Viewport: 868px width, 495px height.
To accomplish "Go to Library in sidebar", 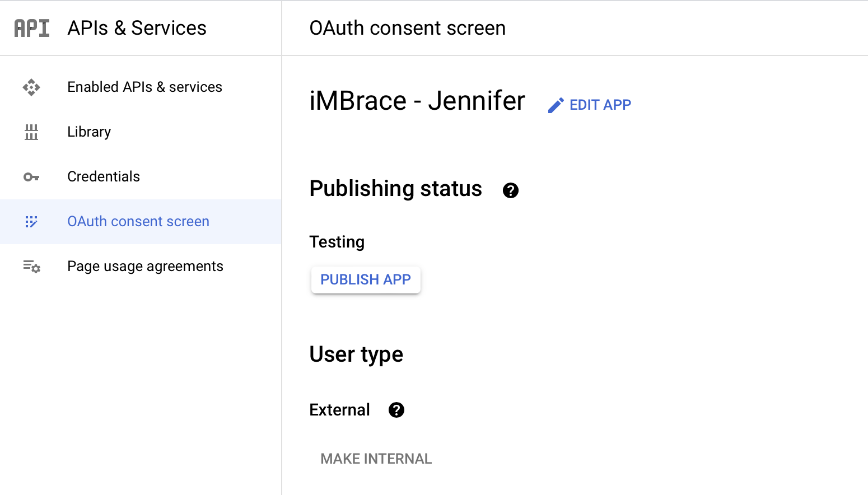I will pyautogui.click(x=141, y=132).
